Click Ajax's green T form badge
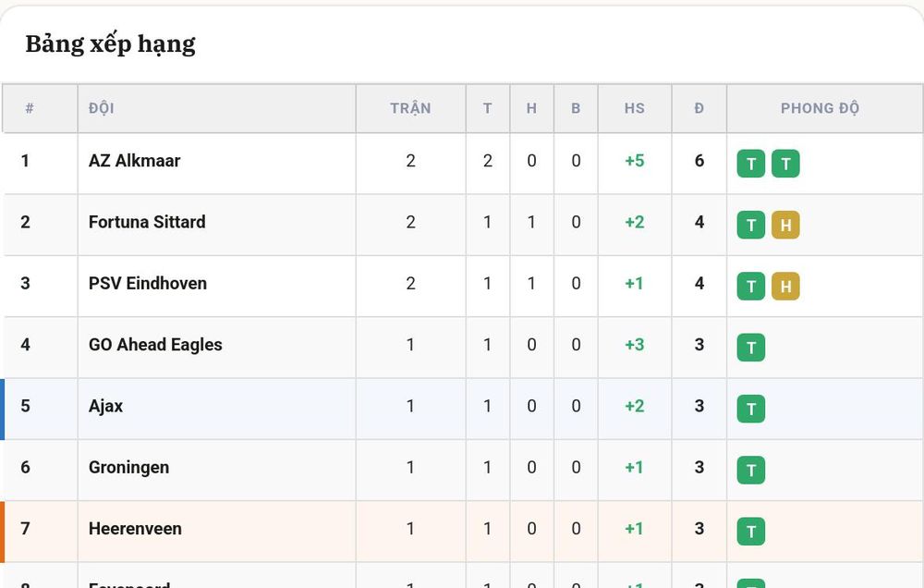 coord(750,409)
